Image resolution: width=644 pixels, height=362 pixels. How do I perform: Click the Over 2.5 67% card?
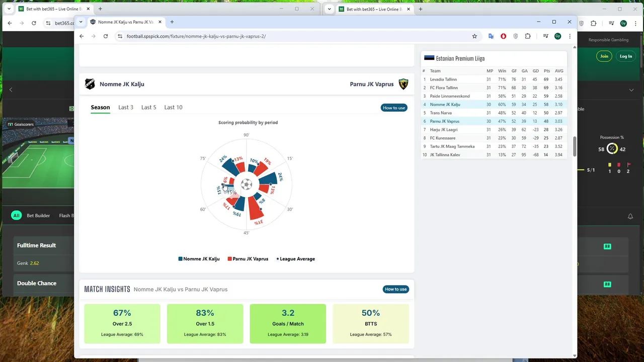coord(122,324)
